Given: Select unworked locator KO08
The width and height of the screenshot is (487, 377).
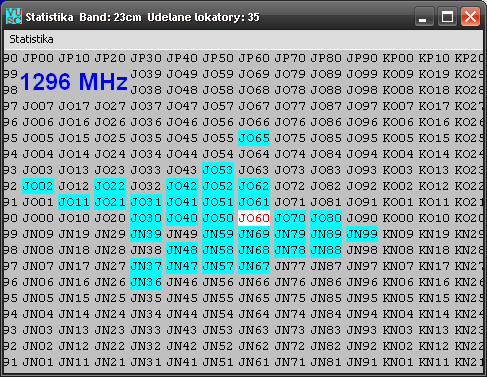Looking at the screenshot, I should [398, 90].
